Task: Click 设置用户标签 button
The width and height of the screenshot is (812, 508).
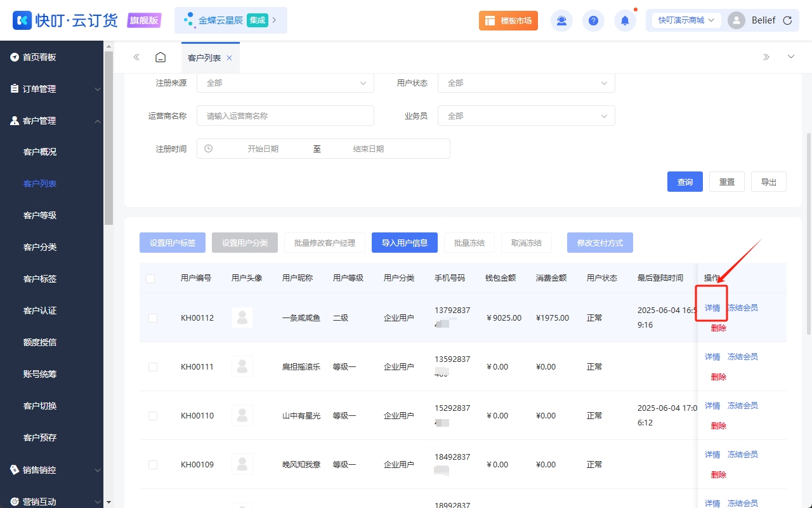Action: pyautogui.click(x=173, y=243)
